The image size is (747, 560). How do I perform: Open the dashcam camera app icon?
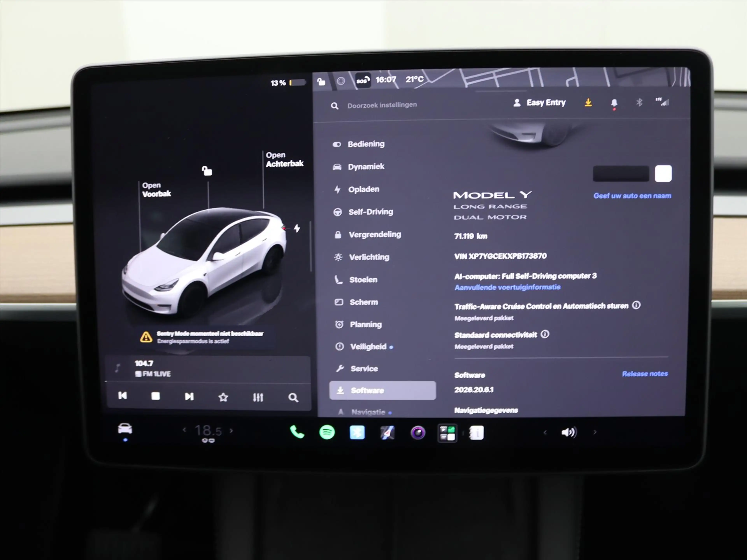point(418,433)
